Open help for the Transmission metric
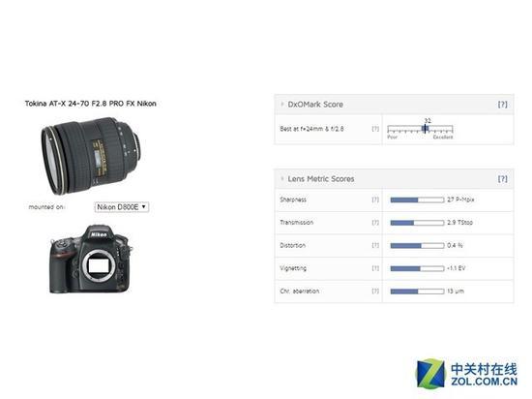Viewport: 532px width, 399px height. click(375, 223)
